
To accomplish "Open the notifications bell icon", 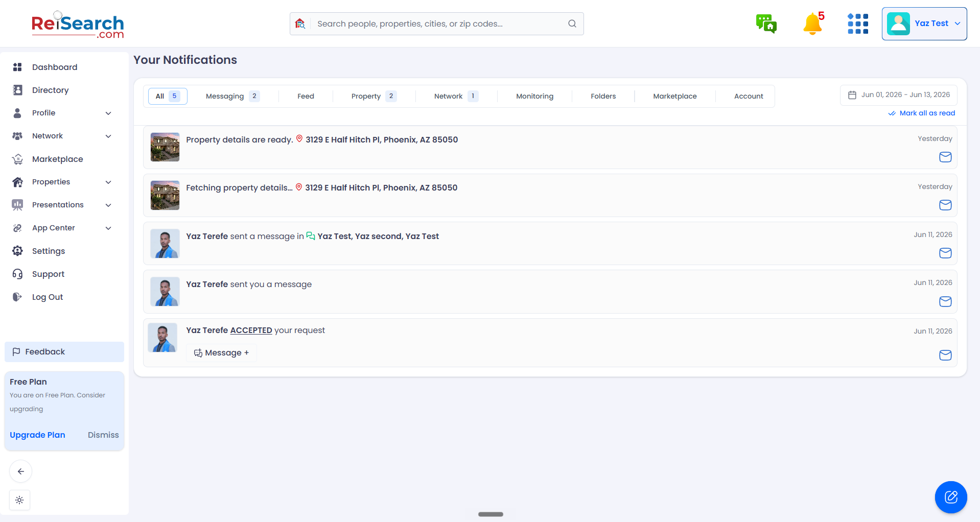I will click(x=812, y=23).
